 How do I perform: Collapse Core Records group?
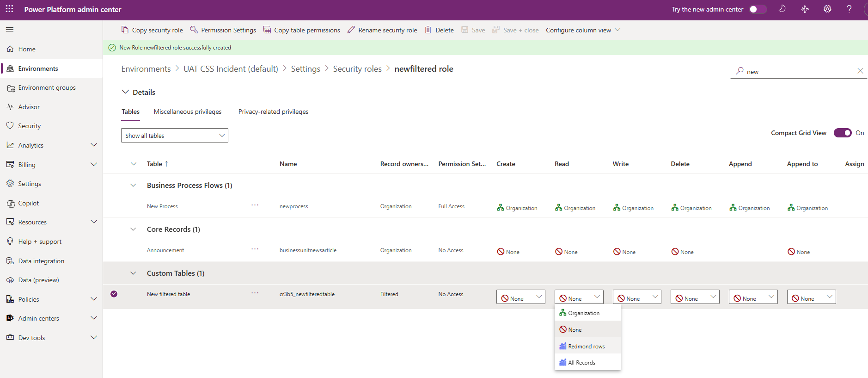pyautogui.click(x=133, y=229)
